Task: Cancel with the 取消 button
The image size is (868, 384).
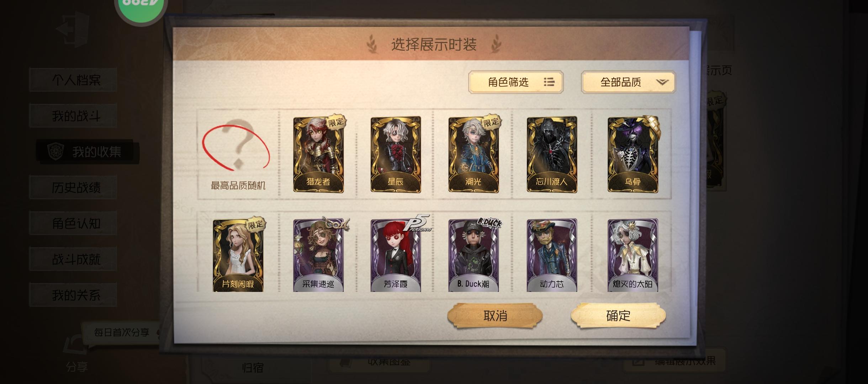Action: [x=495, y=315]
